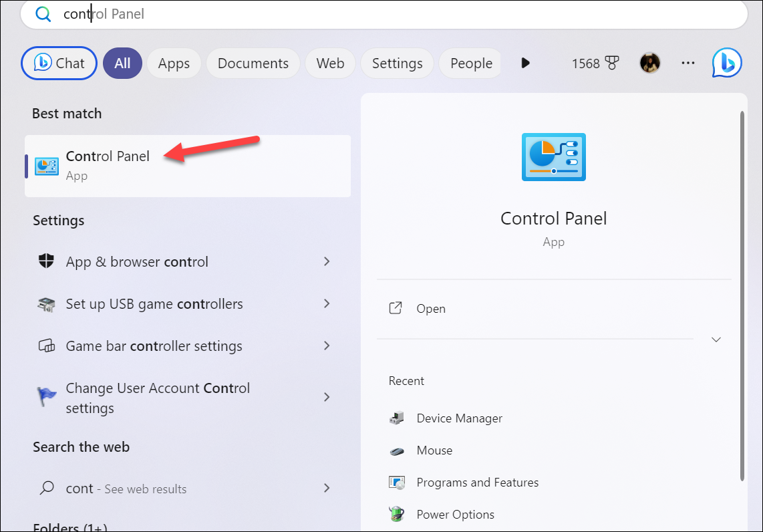Open the Control Panel best match result
Screen dimensions: 763x532
coord(188,166)
